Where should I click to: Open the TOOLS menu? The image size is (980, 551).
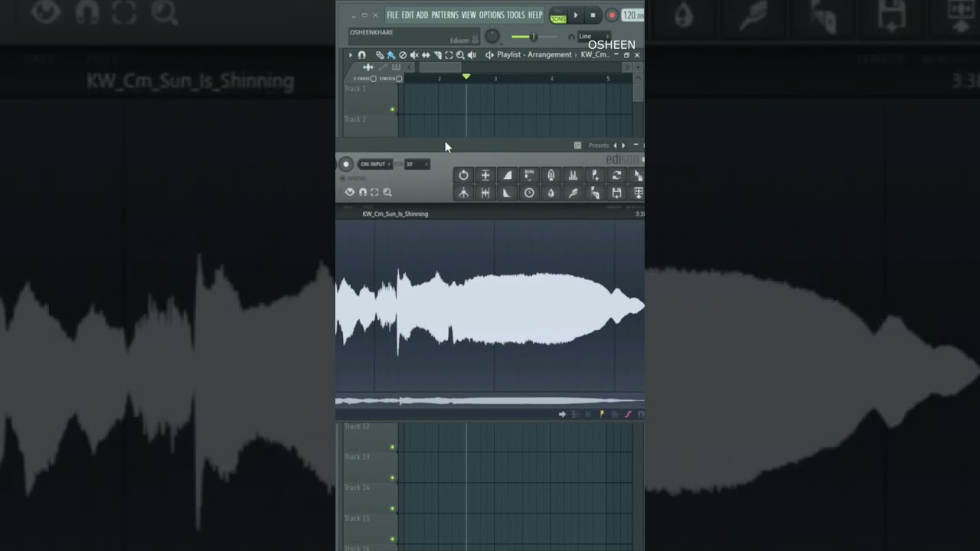coord(516,15)
